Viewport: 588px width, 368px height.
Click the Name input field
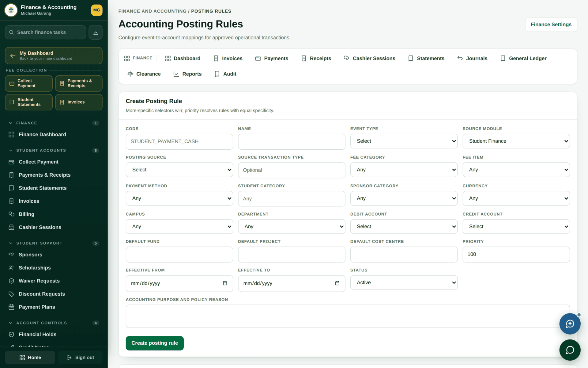point(292,141)
